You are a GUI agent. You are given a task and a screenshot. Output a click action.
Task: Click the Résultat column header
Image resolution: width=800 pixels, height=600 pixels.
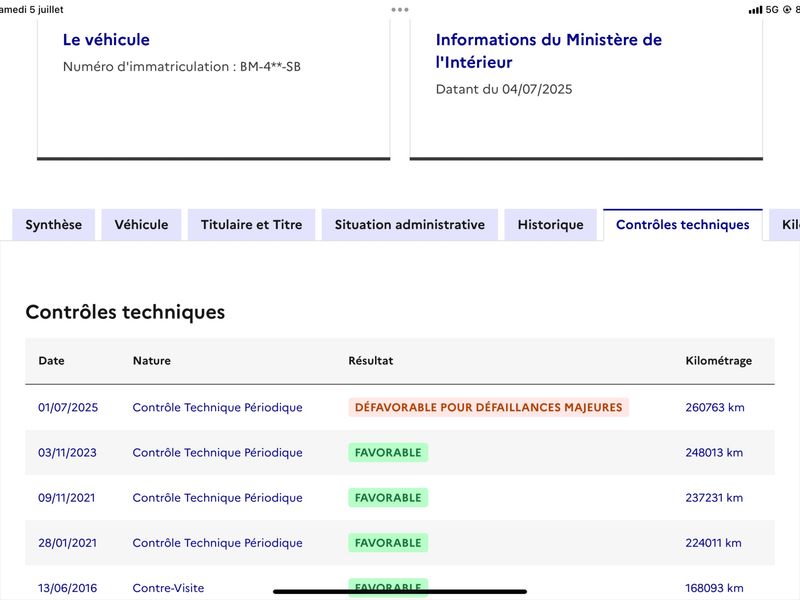pos(371,361)
